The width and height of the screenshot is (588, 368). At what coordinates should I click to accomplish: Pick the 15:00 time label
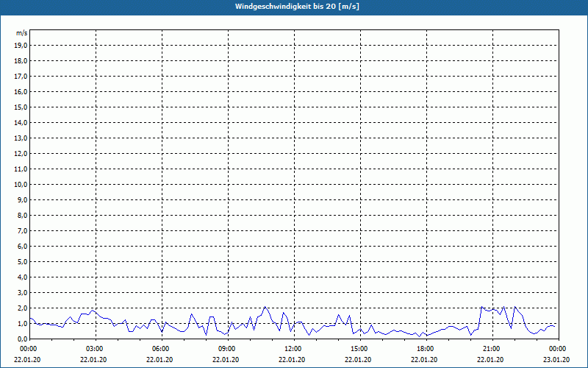(x=360, y=349)
